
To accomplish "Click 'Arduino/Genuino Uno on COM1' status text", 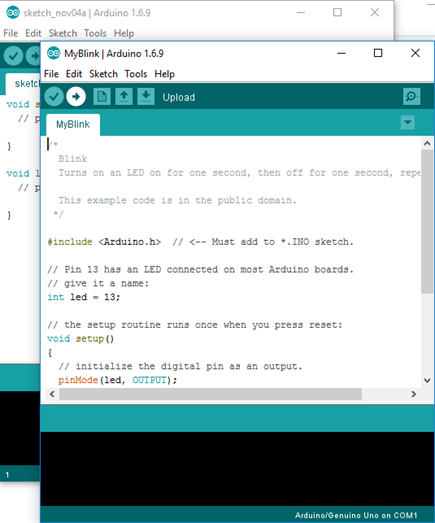I will coord(356,515).
